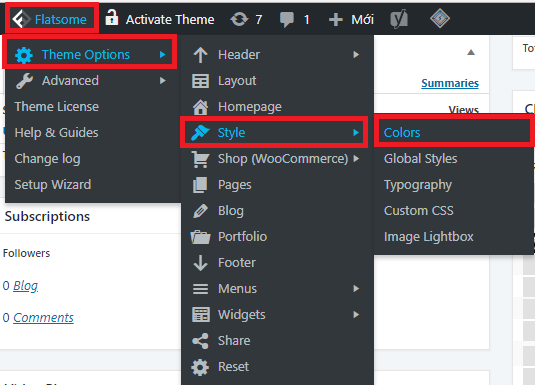The image size is (536, 385).
Task: Expand the Advanced submenu arrow
Action: [163, 81]
